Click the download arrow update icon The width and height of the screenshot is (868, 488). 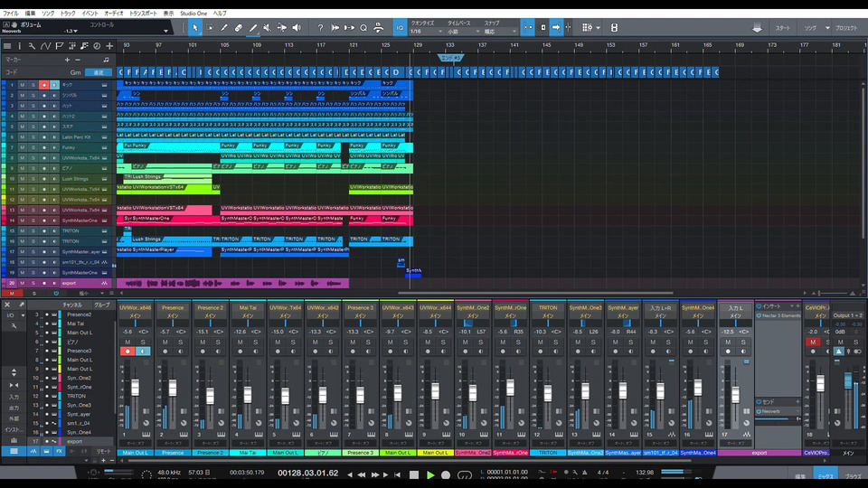click(757, 28)
